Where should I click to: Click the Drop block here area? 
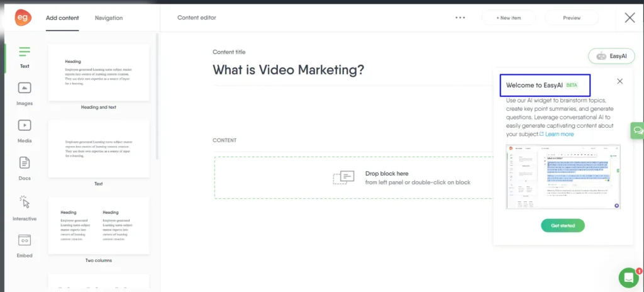[x=353, y=177]
